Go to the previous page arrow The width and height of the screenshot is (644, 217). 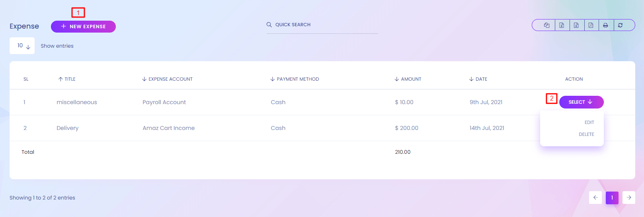pos(595,198)
